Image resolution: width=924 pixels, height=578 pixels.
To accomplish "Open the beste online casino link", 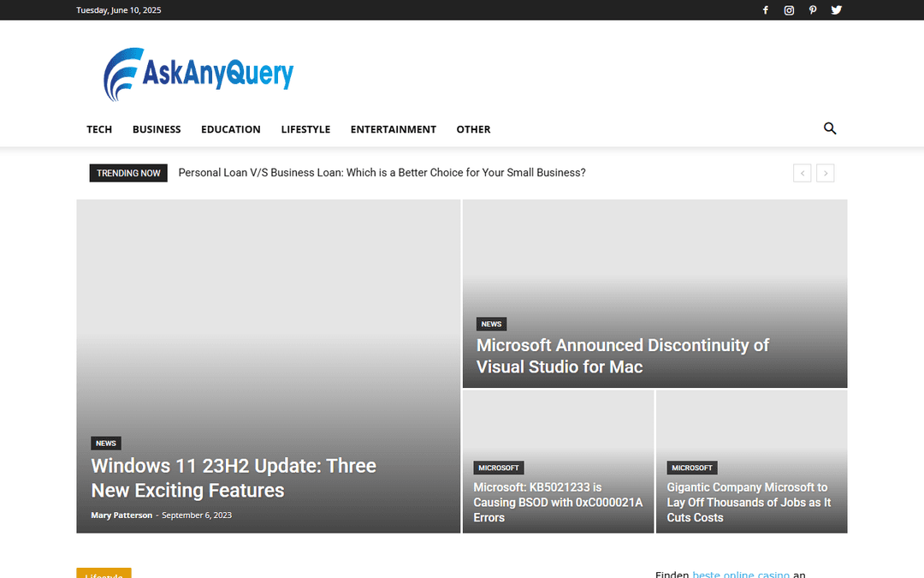I will (x=741, y=575).
